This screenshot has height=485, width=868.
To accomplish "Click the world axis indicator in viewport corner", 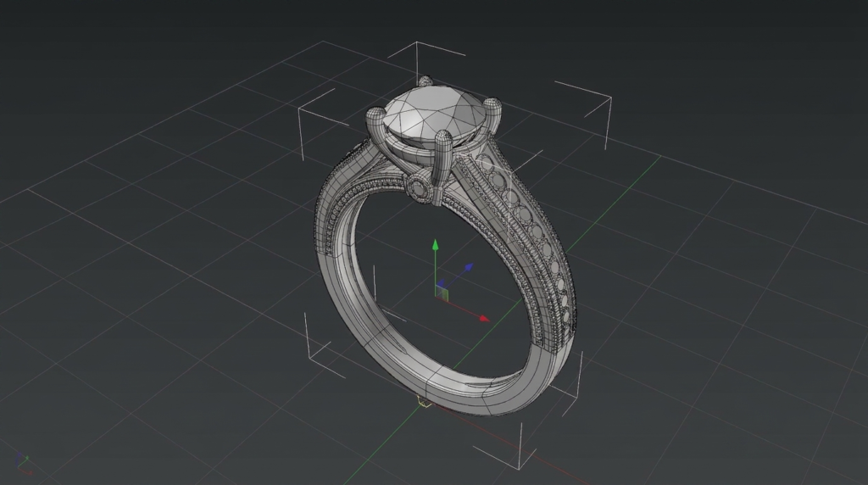I will [22, 464].
